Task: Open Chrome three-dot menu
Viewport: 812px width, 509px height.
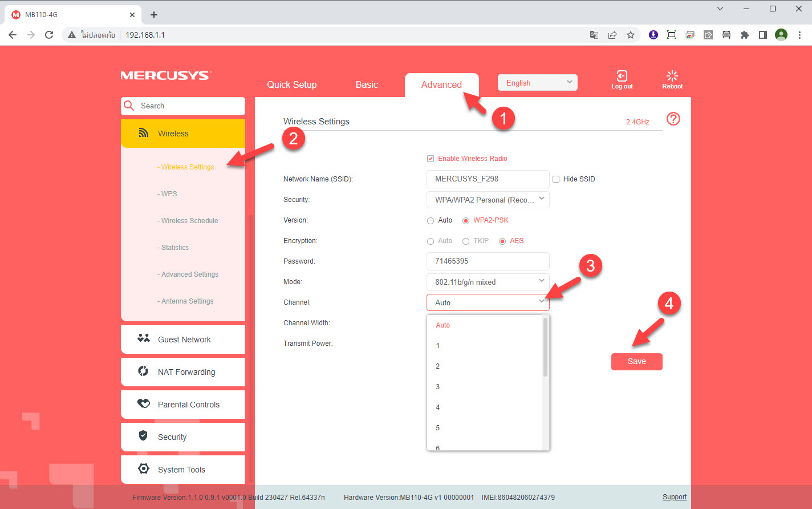Action: 800,35
